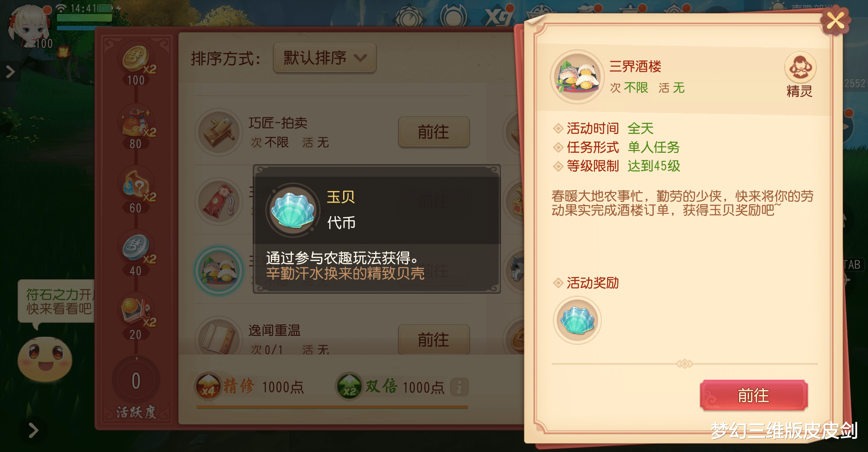This screenshot has width=868, height=452.
Task: Toggle the 精修 x4 points icon
Action: click(x=208, y=387)
